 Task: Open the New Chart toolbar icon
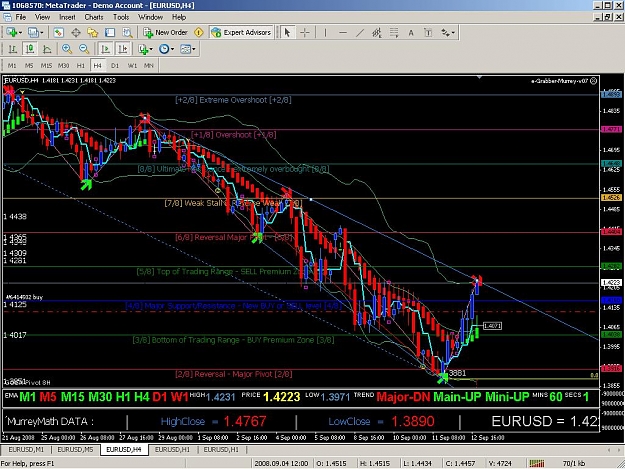pyautogui.click(x=11, y=32)
